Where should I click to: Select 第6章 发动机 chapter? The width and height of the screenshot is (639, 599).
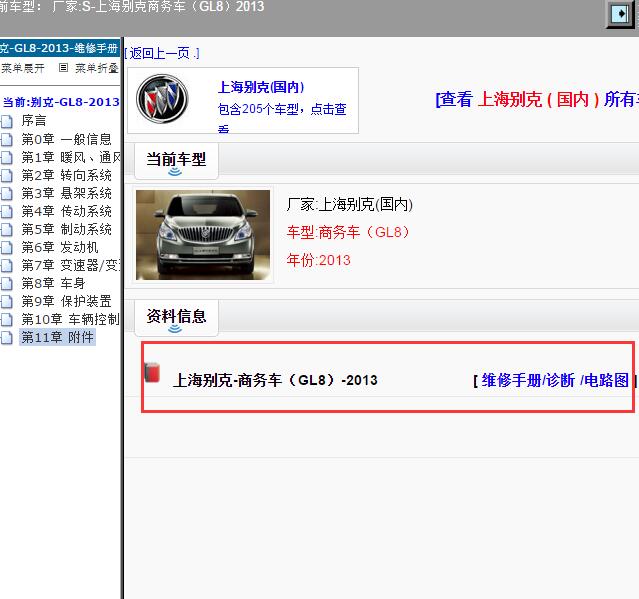tap(60, 247)
